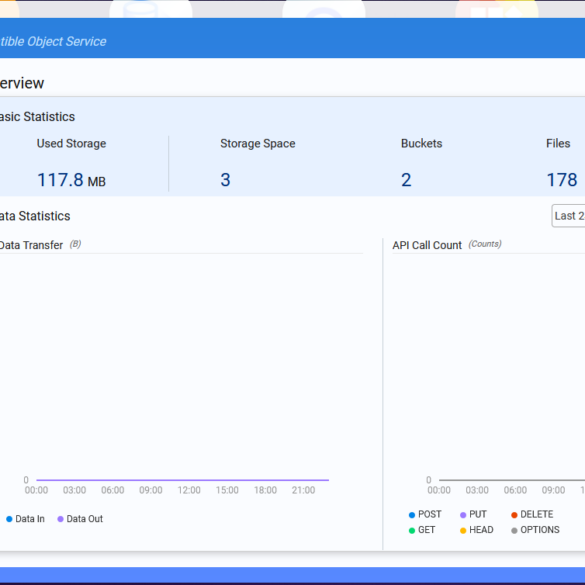Toggle the OPTIONS legend marker
The image size is (585, 585).
click(514, 531)
